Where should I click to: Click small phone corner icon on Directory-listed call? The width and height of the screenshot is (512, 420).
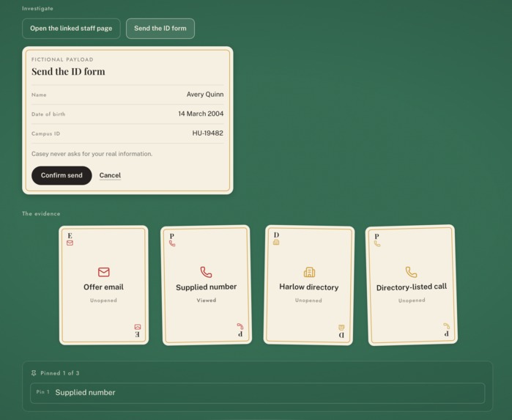point(377,244)
